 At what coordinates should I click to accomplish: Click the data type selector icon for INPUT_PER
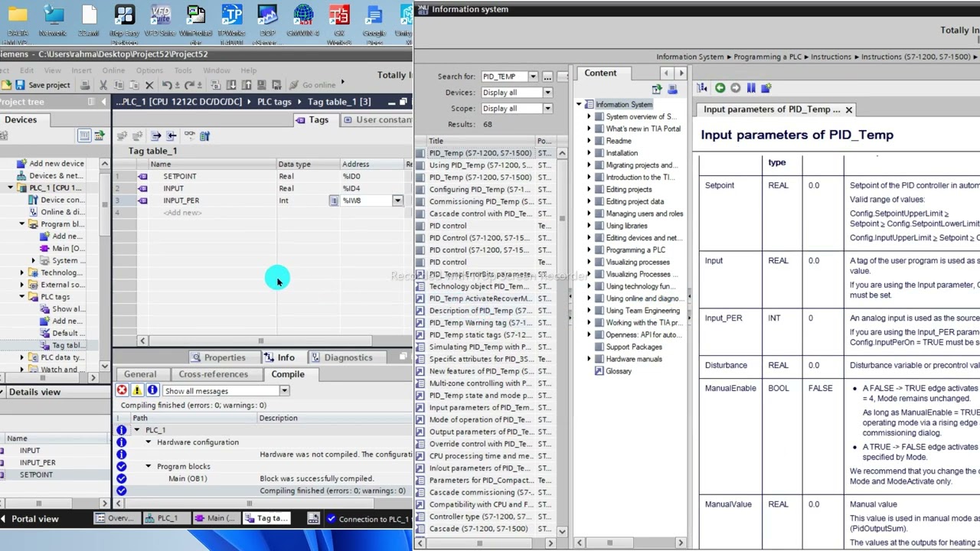click(x=334, y=201)
